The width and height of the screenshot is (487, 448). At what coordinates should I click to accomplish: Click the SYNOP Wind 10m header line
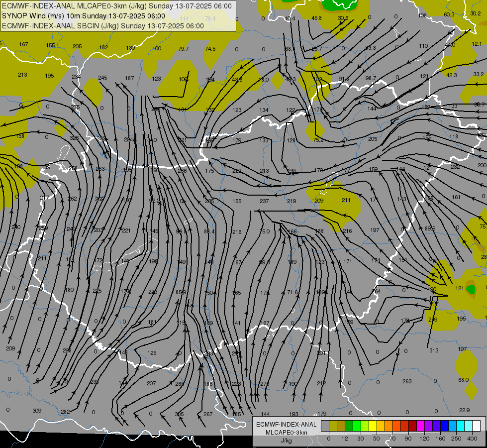(x=84, y=16)
